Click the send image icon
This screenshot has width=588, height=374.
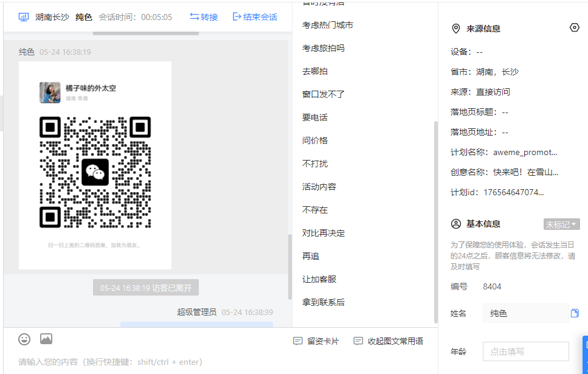click(46, 339)
